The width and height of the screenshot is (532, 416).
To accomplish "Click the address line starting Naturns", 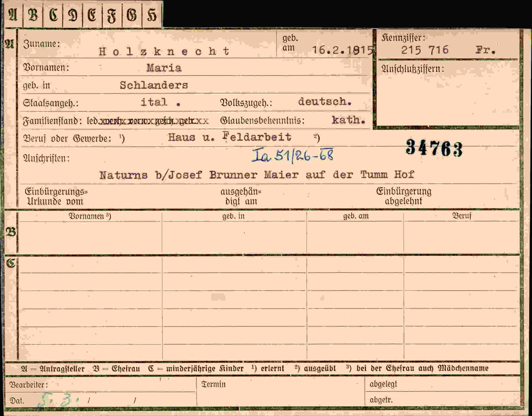I will point(257,175).
